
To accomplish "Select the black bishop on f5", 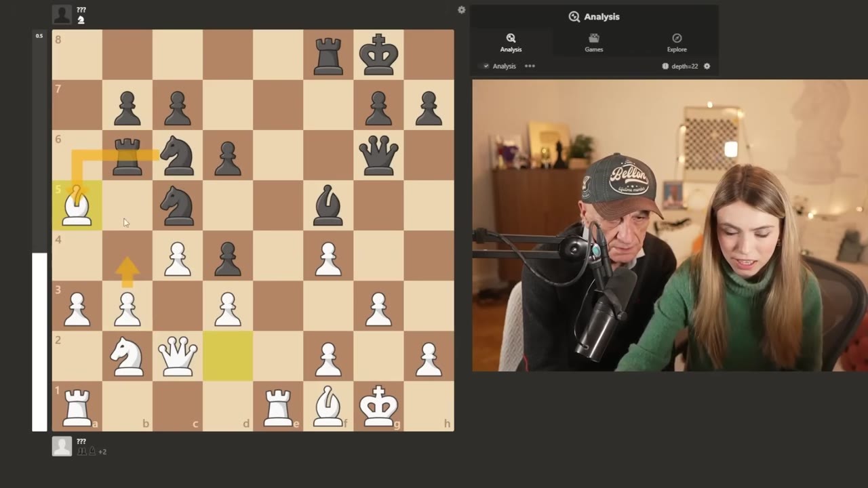I will pyautogui.click(x=328, y=205).
